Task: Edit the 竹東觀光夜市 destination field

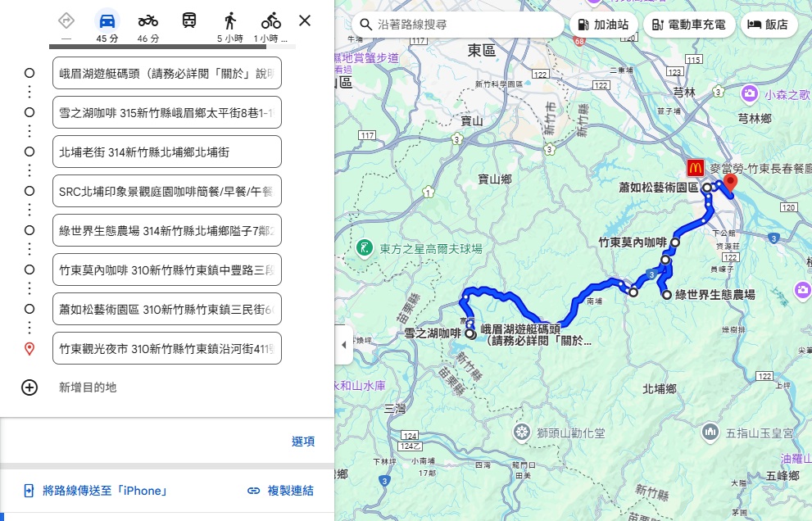Action: click(167, 348)
